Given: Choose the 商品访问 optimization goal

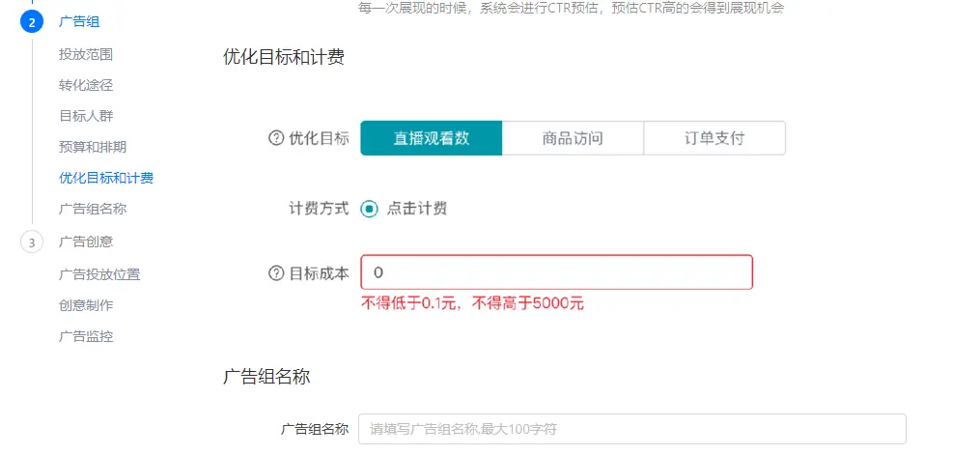Looking at the screenshot, I should (573, 138).
